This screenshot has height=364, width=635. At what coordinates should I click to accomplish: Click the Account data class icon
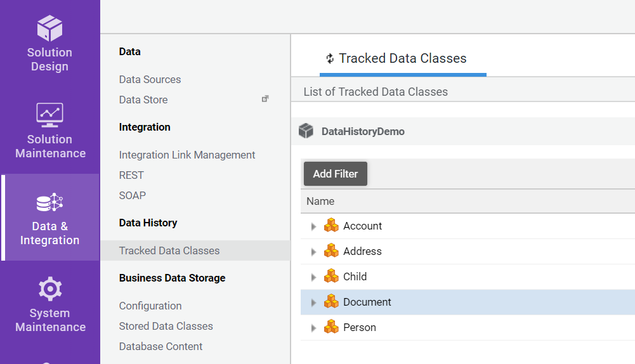(x=331, y=226)
